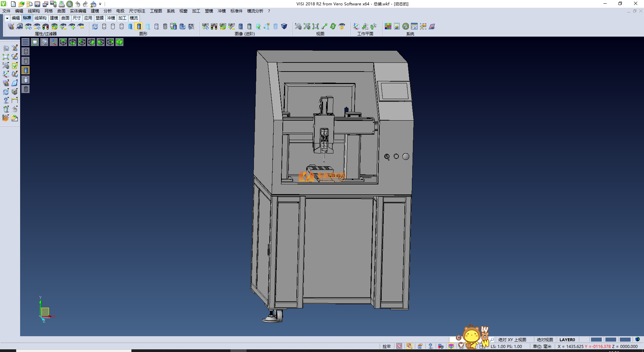
Task: Click the Open file icon in quick toolbar
Action: coord(21,4)
